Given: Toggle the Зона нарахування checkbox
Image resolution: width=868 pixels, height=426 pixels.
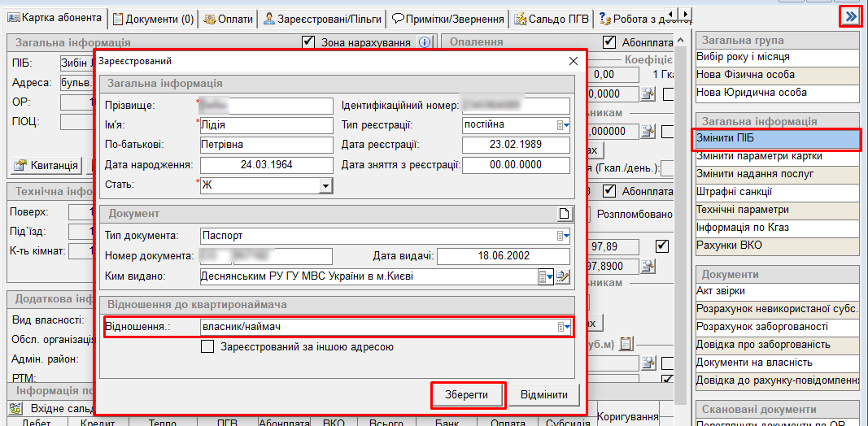Looking at the screenshot, I should tap(308, 42).
